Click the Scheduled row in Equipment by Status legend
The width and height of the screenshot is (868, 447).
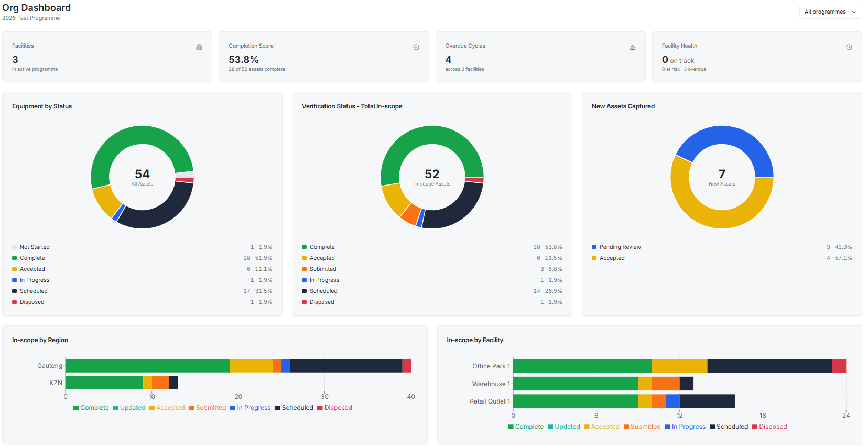[142, 291]
